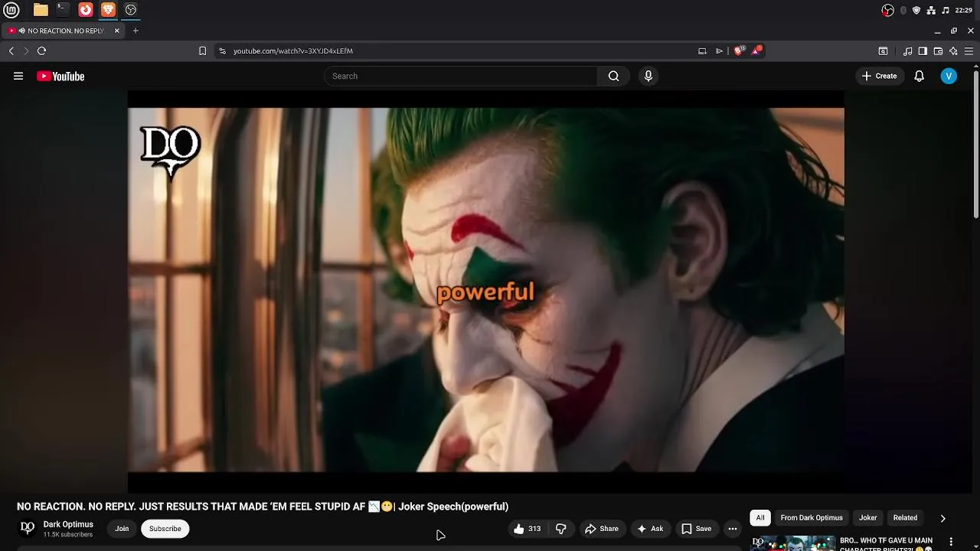Go back to the previous page
This screenshot has width=980, height=551.
(11, 51)
